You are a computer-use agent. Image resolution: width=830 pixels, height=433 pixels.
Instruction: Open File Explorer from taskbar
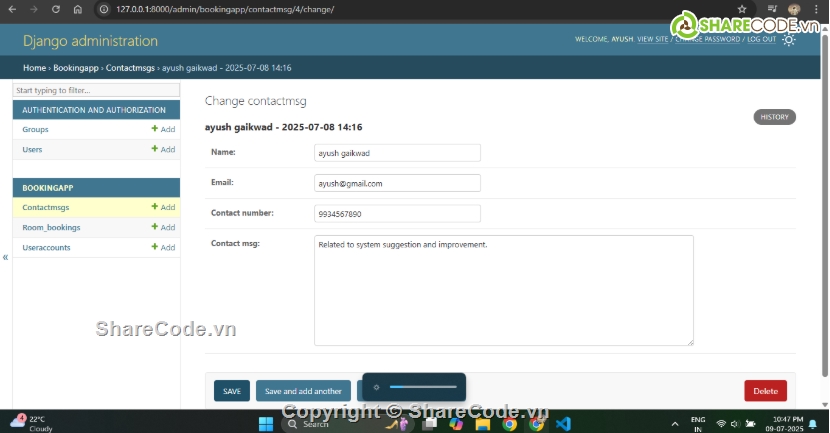point(482,424)
